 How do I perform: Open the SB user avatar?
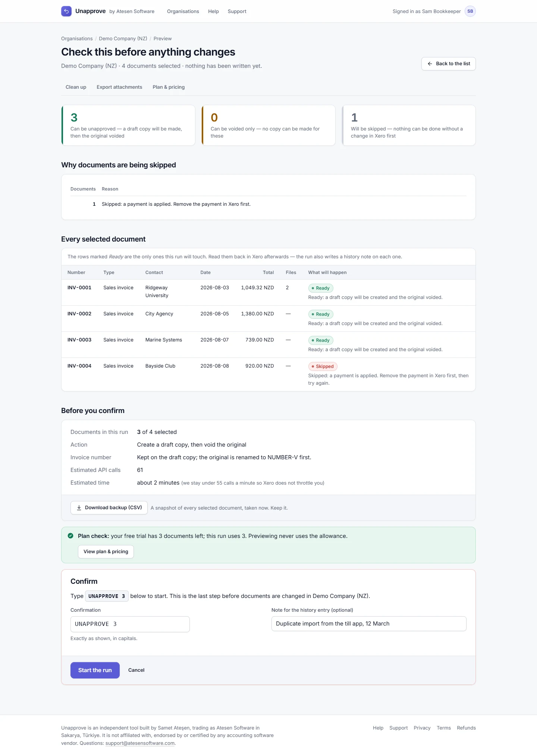pyautogui.click(x=470, y=11)
